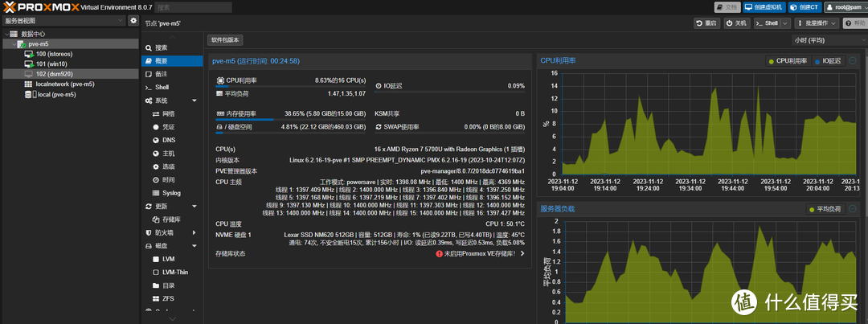Collapse the 系统 section arrow
868x324 pixels.
coord(194,100)
